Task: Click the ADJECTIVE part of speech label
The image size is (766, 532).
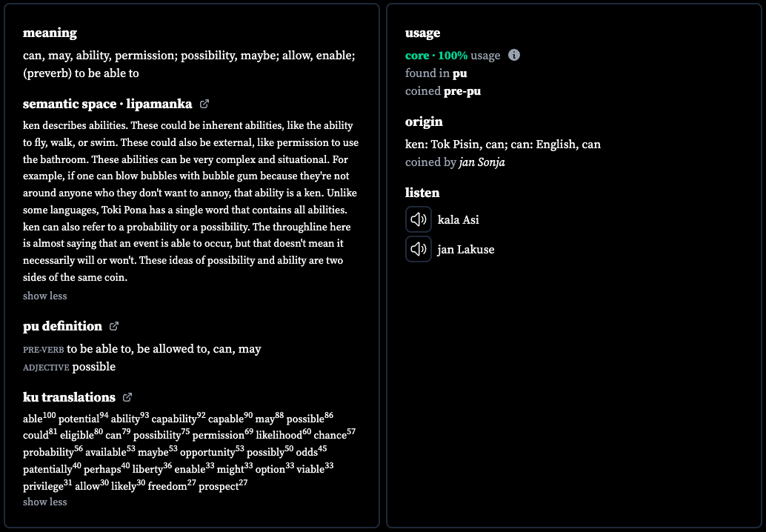Action: tap(46, 368)
